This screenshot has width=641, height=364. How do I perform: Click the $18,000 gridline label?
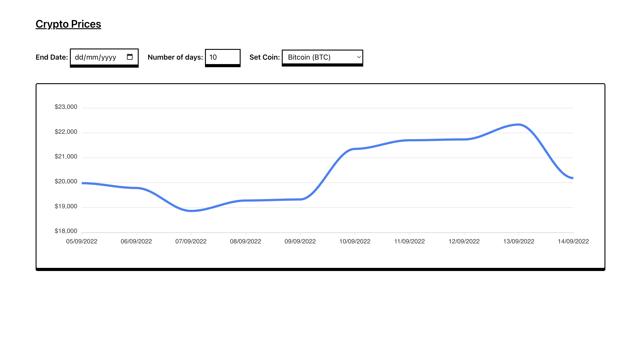point(66,231)
